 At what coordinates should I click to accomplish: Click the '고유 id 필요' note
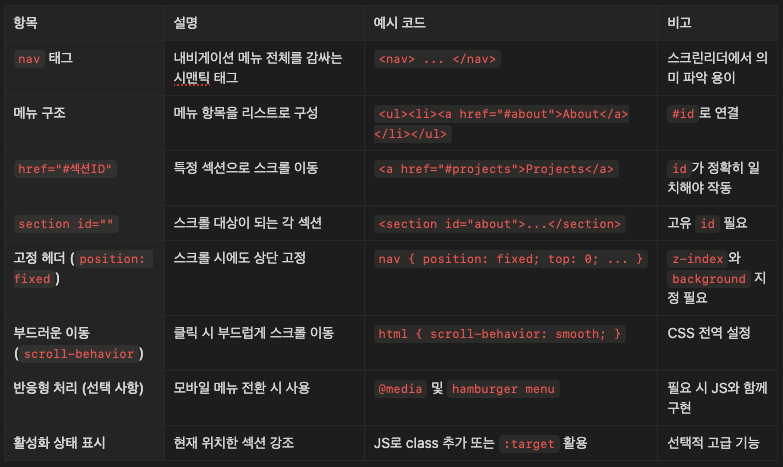click(x=707, y=223)
